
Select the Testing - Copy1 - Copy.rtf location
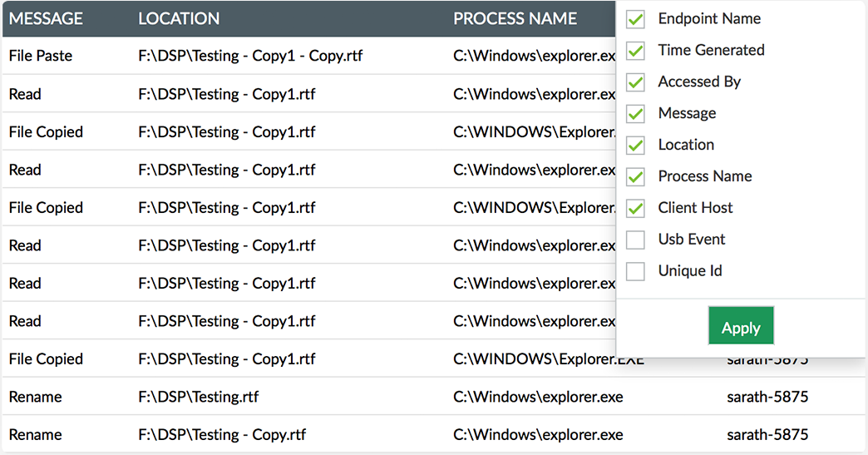[250, 56]
